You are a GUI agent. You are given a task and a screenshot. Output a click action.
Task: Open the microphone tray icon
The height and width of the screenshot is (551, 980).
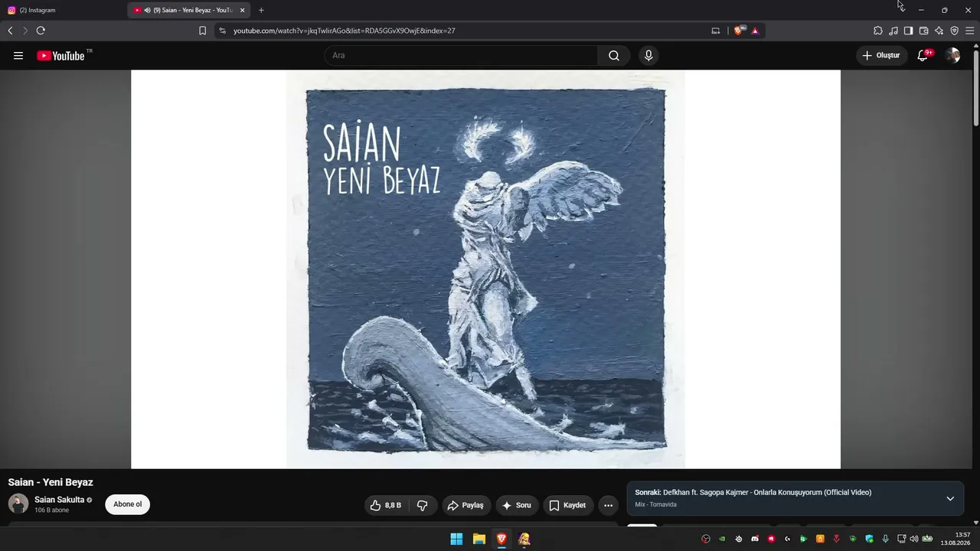(x=885, y=539)
